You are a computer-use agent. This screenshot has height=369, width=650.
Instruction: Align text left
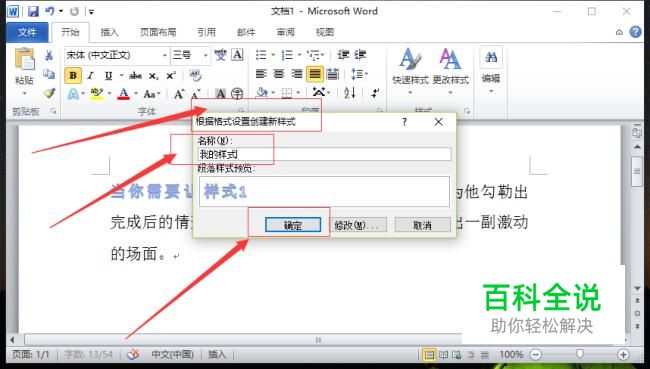[261, 74]
